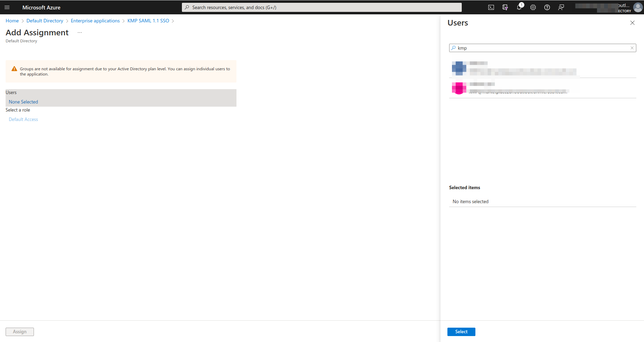Click Default Access role link
This screenshot has height=342, width=644.
(23, 119)
